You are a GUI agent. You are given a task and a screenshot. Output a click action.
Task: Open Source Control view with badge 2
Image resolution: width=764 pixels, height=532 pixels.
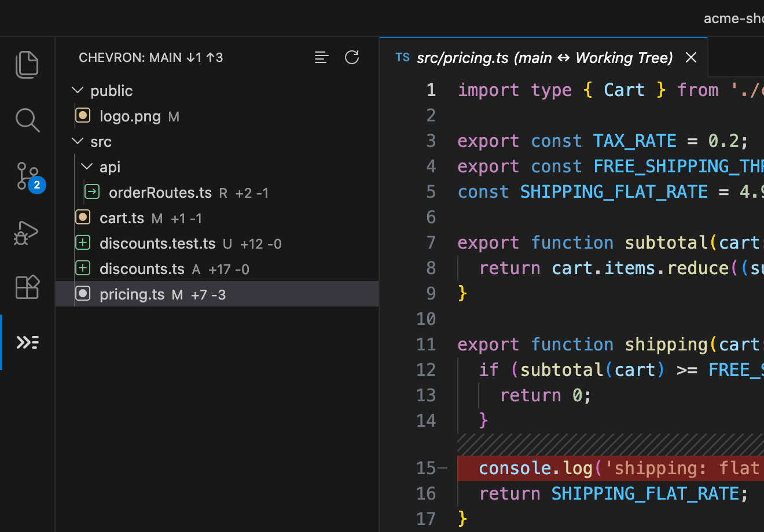[x=27, y=176]
